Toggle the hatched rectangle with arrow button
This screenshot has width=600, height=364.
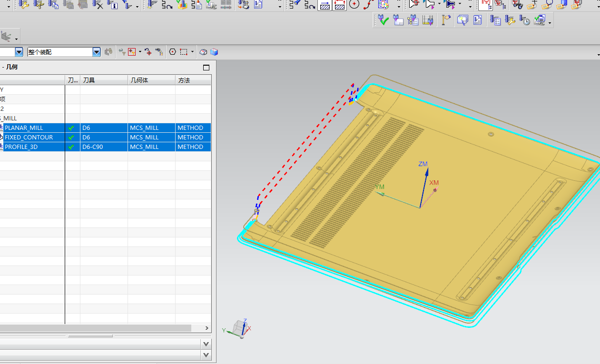tap(325, 4)
